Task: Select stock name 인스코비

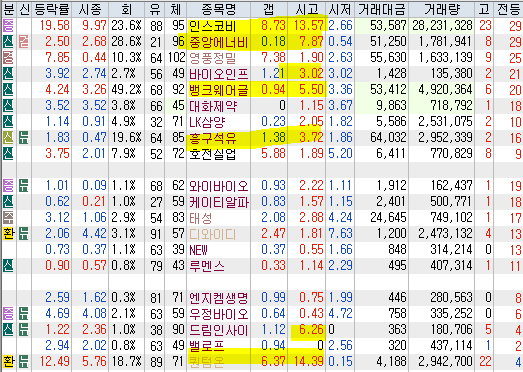Action: pos(212,26)
